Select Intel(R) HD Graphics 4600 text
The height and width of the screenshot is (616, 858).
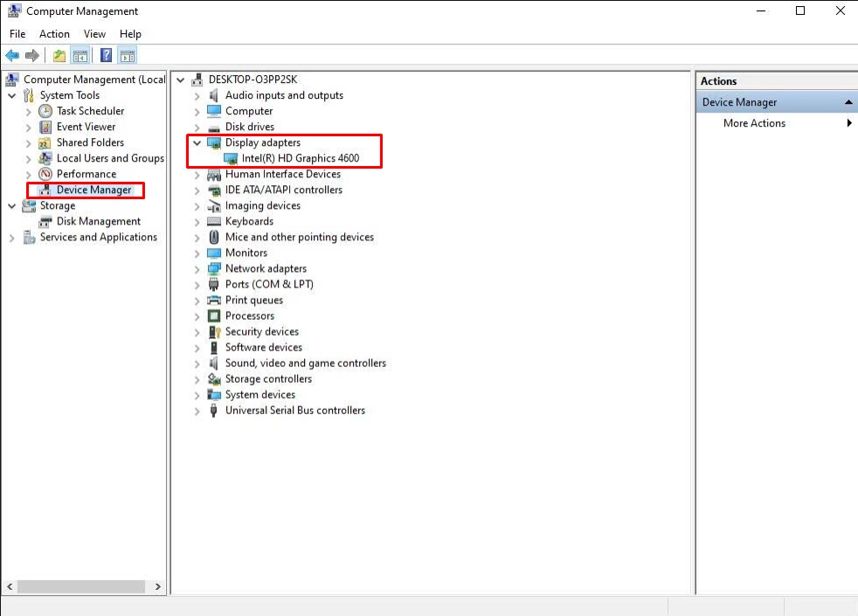coord(301,159)
